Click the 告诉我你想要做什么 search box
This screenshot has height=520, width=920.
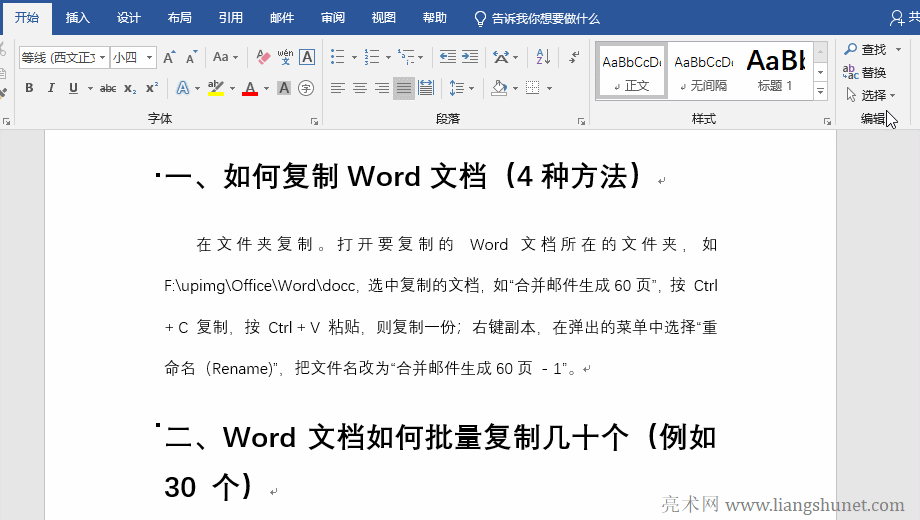(545, 18)
